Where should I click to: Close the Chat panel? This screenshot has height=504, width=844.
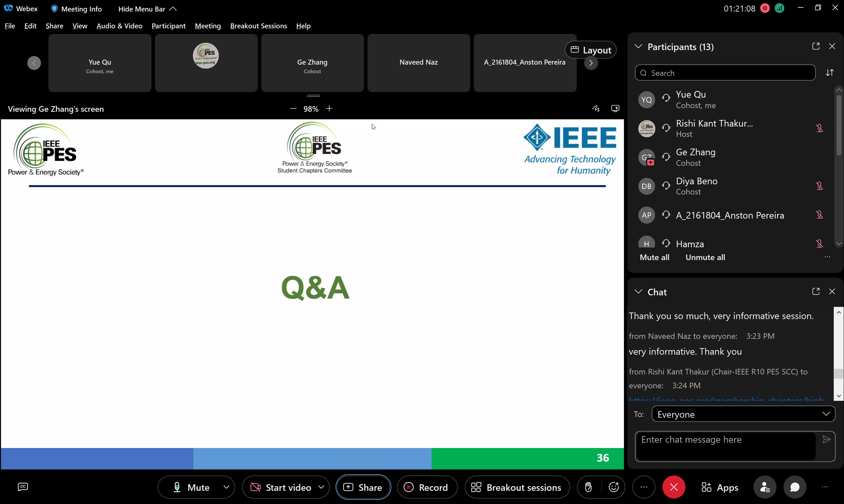[x=832, y=291]
